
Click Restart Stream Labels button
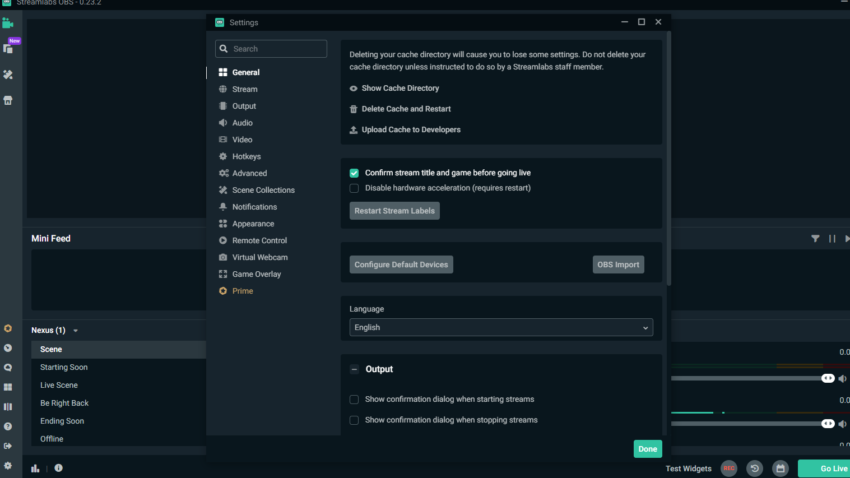coord(395,211)
